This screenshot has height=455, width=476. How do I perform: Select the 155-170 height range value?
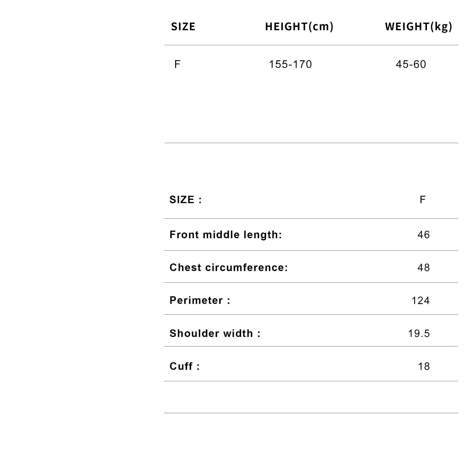(290, 64)
